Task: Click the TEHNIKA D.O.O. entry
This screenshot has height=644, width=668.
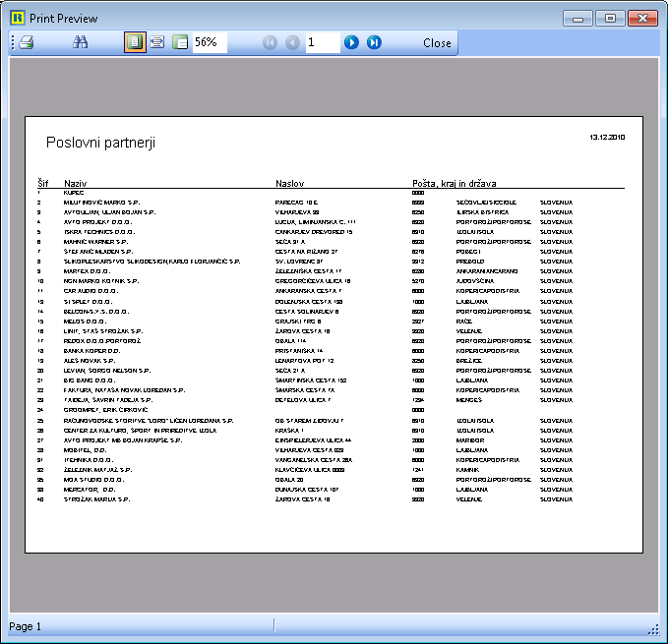Action: pyautogui.click(x=89, y=460)
